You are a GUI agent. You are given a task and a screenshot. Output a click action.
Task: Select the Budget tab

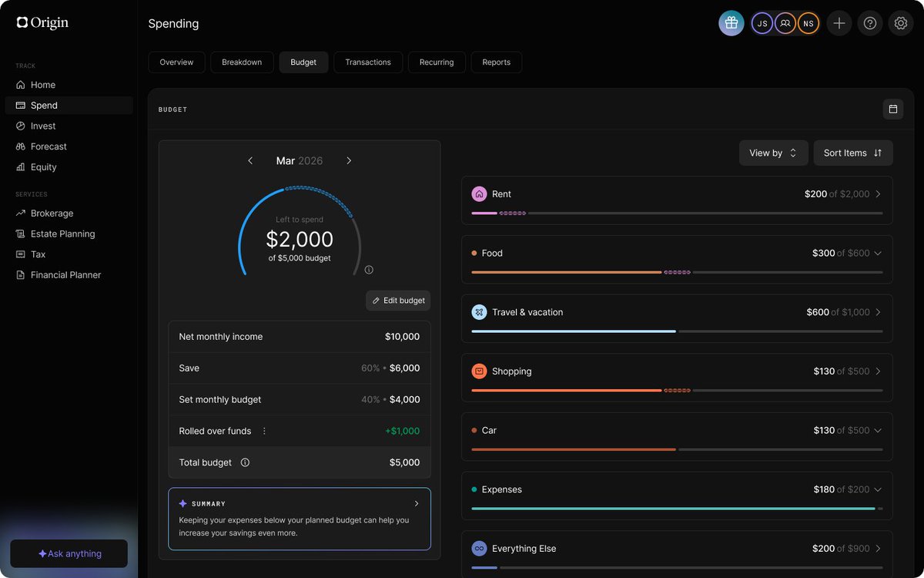coord(303,62)
